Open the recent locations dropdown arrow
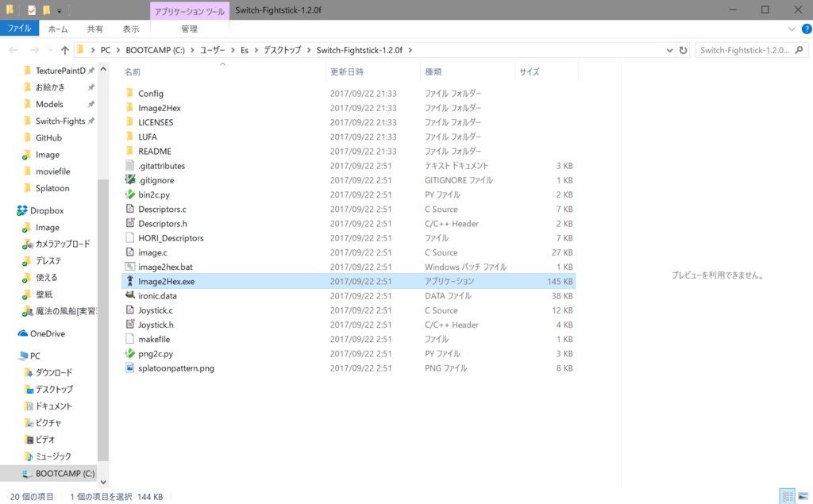The image size is (813, 504). (50, 50)
